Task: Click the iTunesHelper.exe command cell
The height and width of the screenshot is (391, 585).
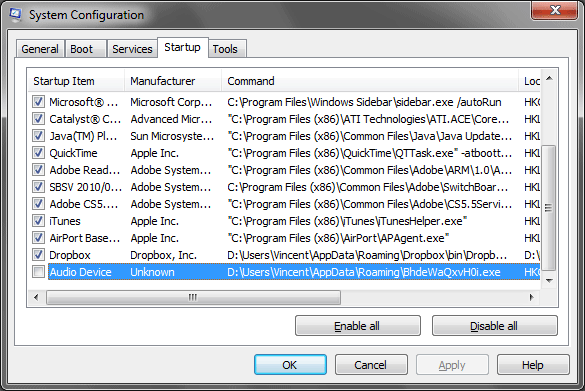Action: [347, 221]
